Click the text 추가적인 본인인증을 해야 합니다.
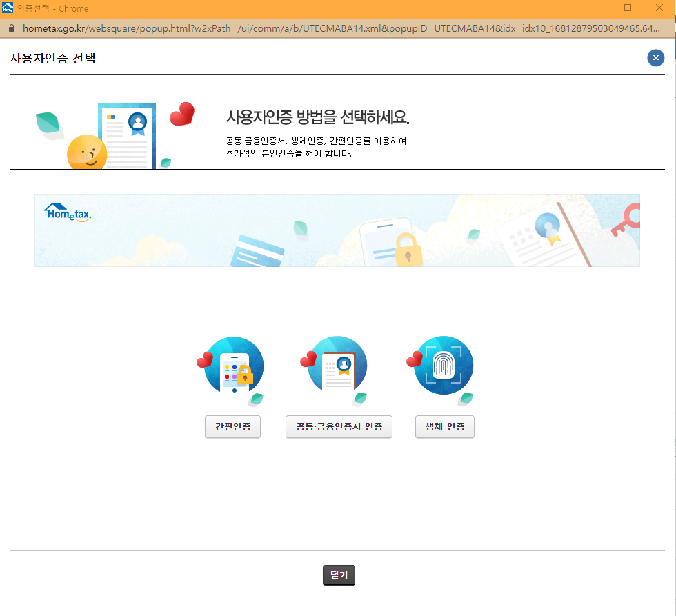This screenshot has width=676, height=616. point(289,153)
